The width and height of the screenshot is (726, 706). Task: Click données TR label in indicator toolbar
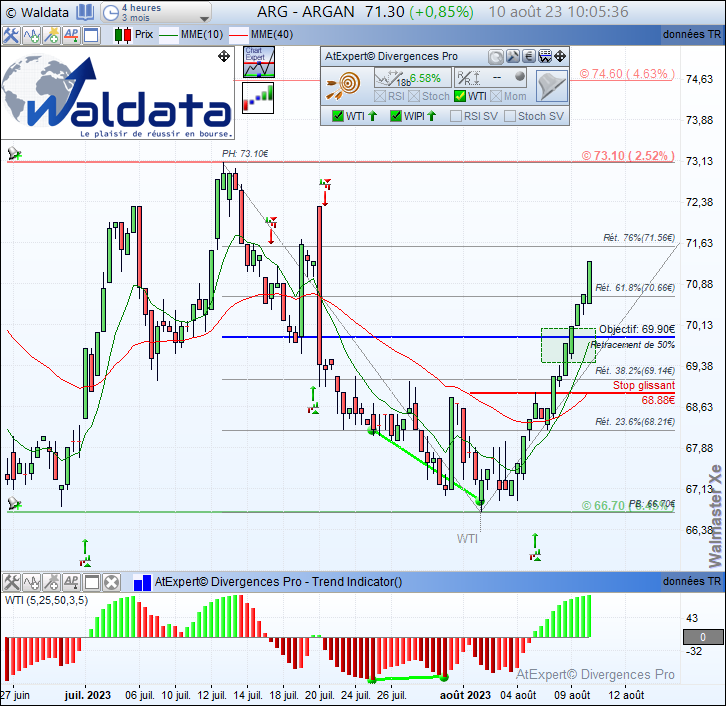692,581
